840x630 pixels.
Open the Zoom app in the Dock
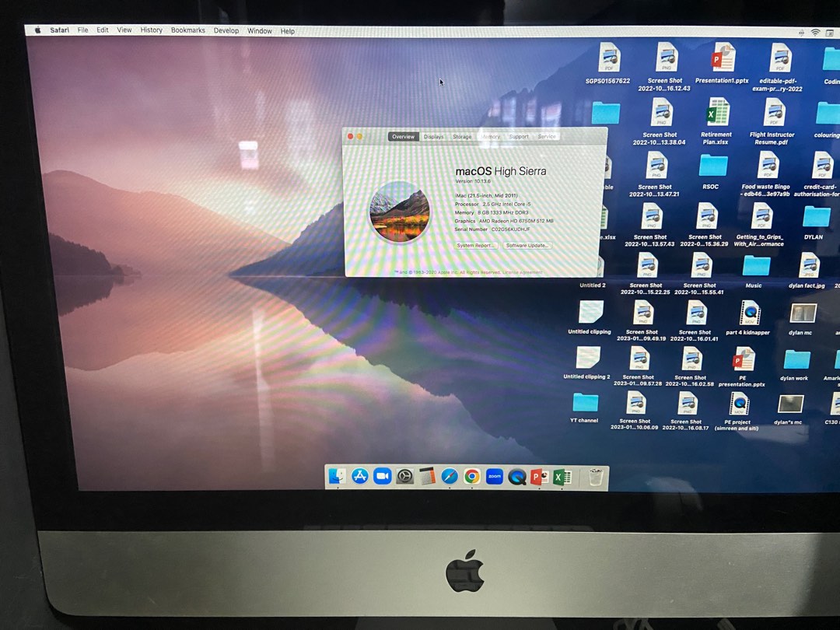(494, 475)
